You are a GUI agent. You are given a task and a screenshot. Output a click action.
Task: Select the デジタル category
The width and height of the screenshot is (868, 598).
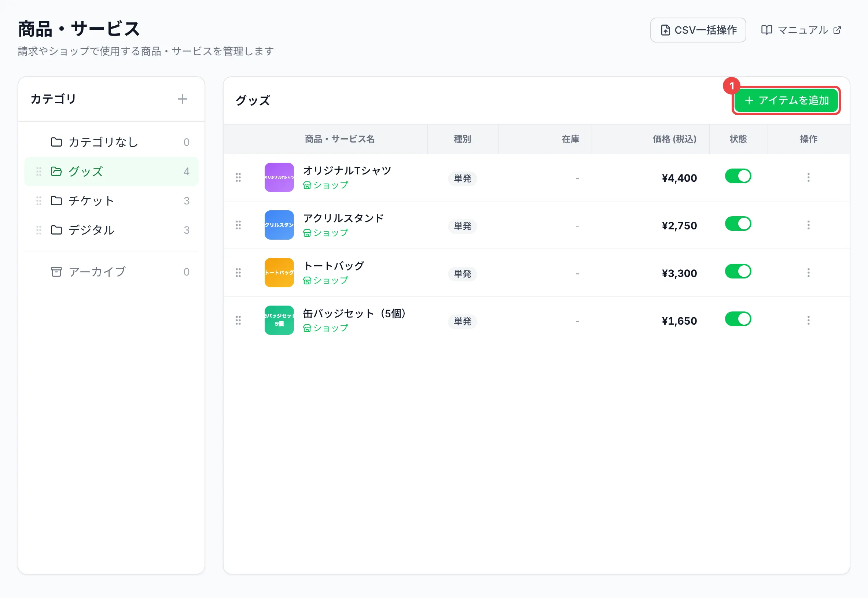(111, 230)
